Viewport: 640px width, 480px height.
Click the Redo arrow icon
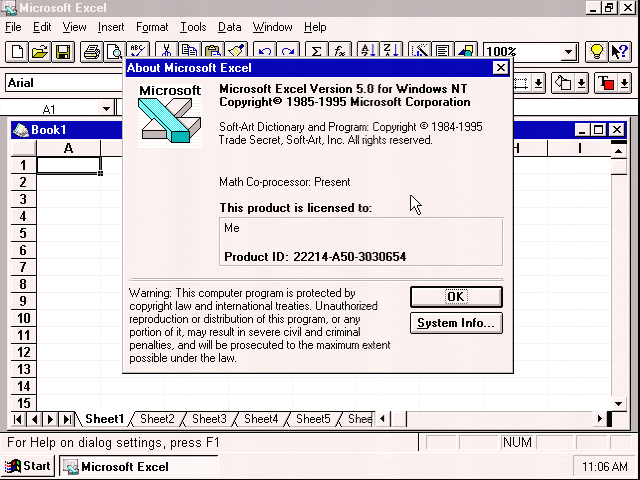pos(288,51)
